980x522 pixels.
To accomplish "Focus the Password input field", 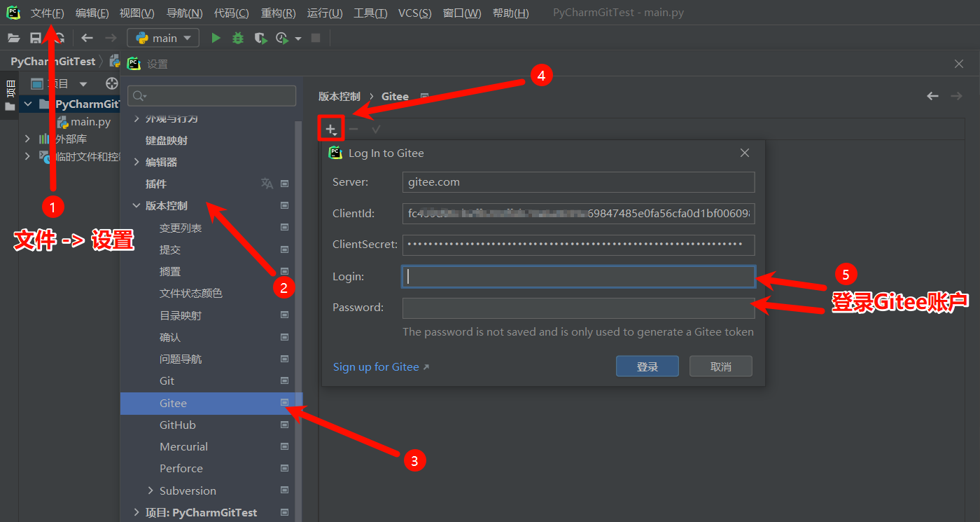I will click(578, 308).
